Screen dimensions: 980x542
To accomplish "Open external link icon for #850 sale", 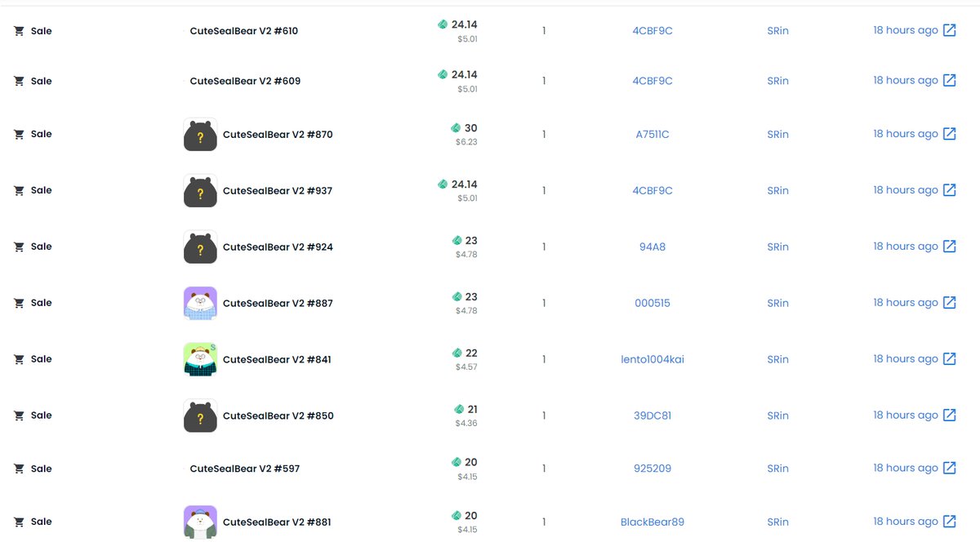I will coord(949,415).
